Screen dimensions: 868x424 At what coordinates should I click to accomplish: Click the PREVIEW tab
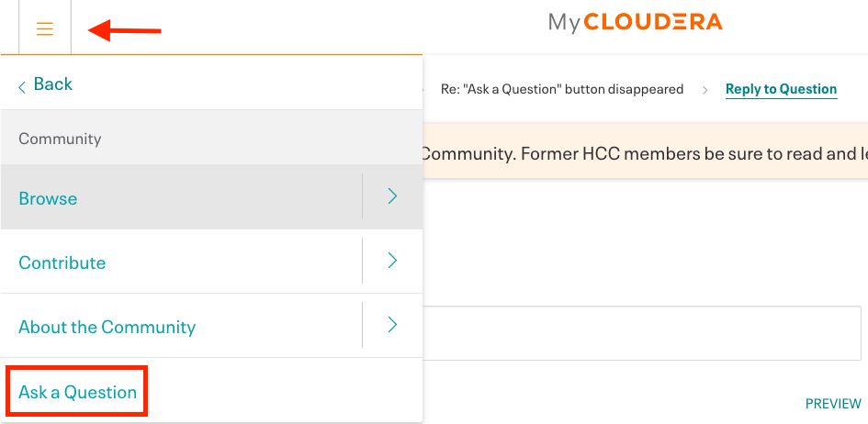[x=833, y=404]
